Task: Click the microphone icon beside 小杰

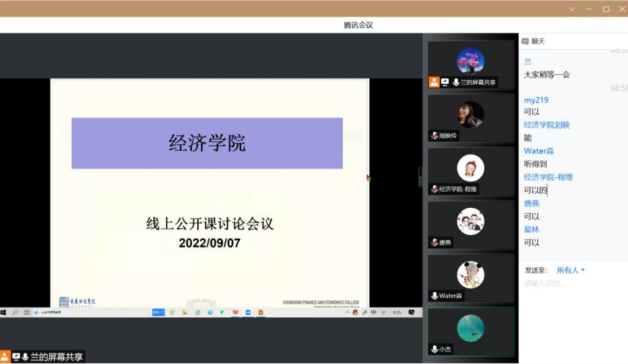Action: pos(434,349)
